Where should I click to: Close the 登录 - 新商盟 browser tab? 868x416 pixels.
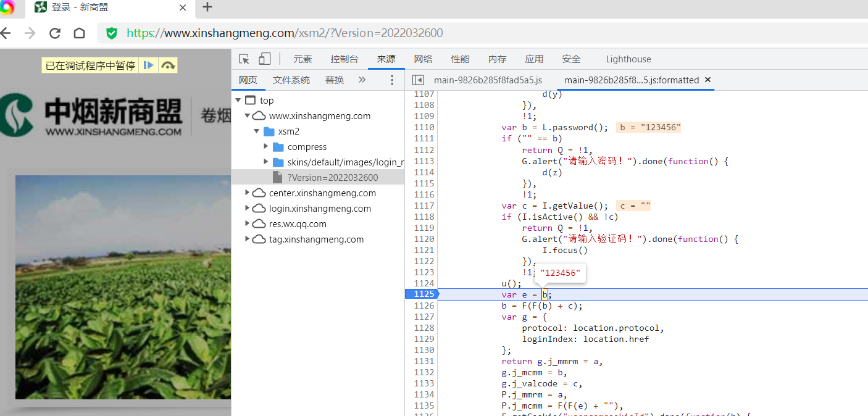(183, 8)
